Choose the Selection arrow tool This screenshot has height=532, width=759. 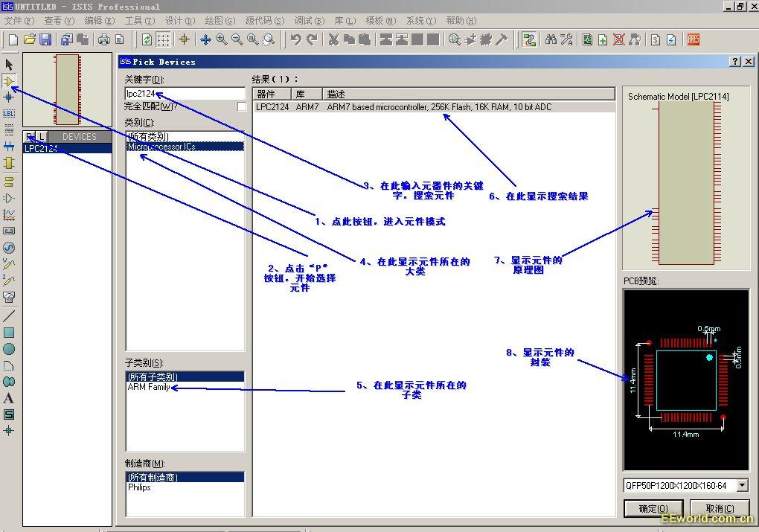point(9,64)
